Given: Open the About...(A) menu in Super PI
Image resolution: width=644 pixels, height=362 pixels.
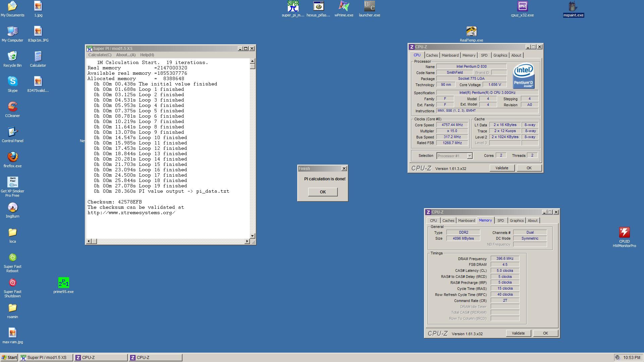Looking at the screenshot, I should pos(126,55).
